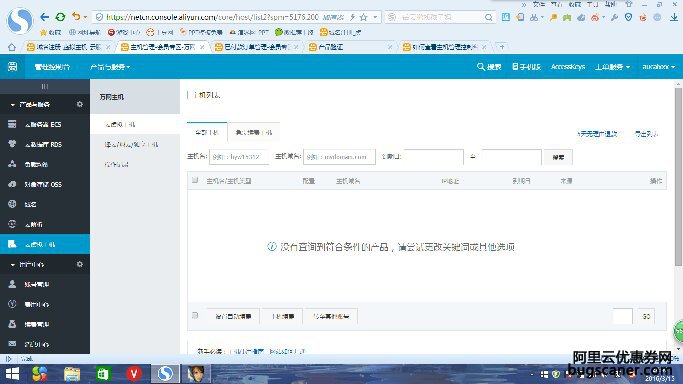Click search in console top bar

(x=489, y=67)
